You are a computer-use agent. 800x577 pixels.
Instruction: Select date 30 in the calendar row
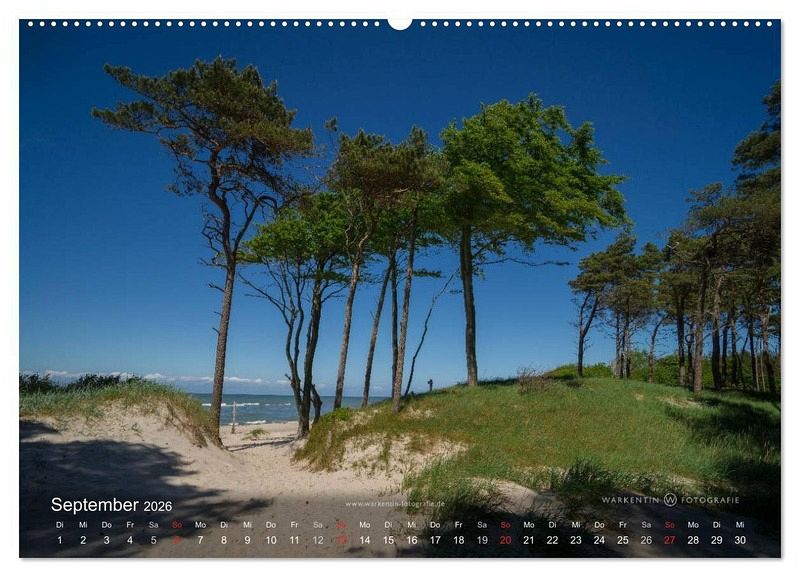click(x=740, y=540)
